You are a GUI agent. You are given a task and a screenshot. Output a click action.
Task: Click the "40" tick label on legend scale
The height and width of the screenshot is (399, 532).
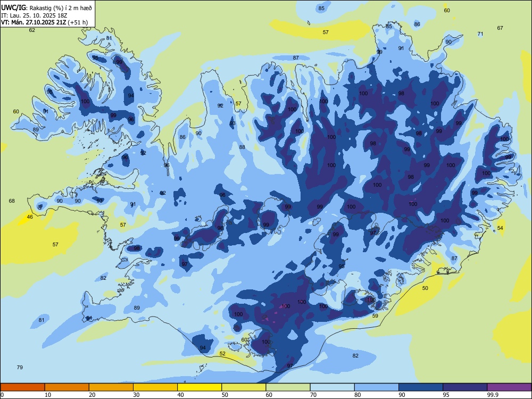point(181,395)
